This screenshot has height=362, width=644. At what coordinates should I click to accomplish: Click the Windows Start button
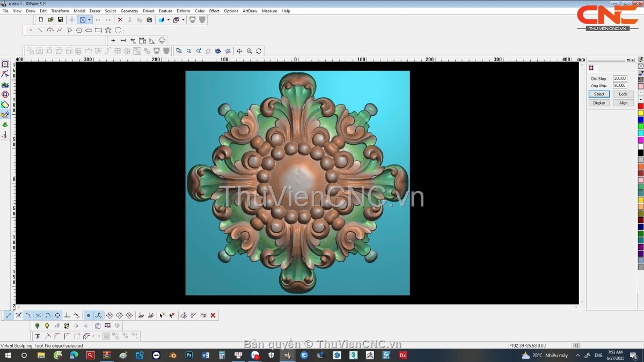(x=8, y=355)
